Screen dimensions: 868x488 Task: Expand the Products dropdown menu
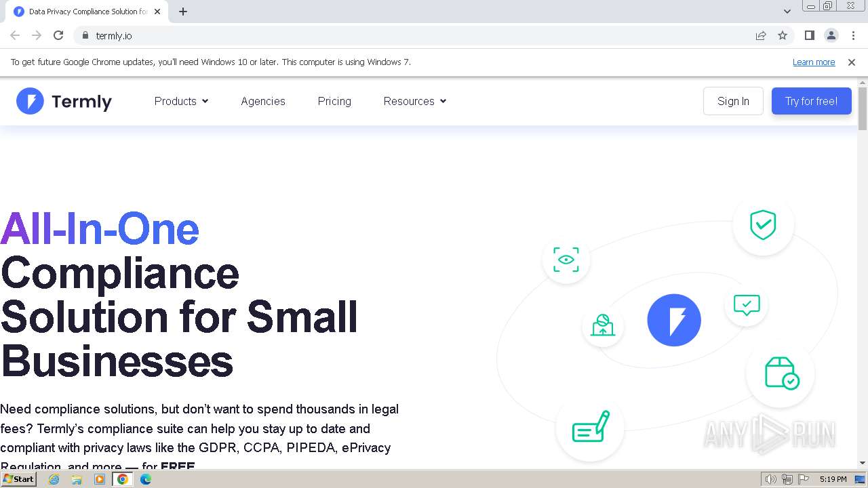coord(181,101)
